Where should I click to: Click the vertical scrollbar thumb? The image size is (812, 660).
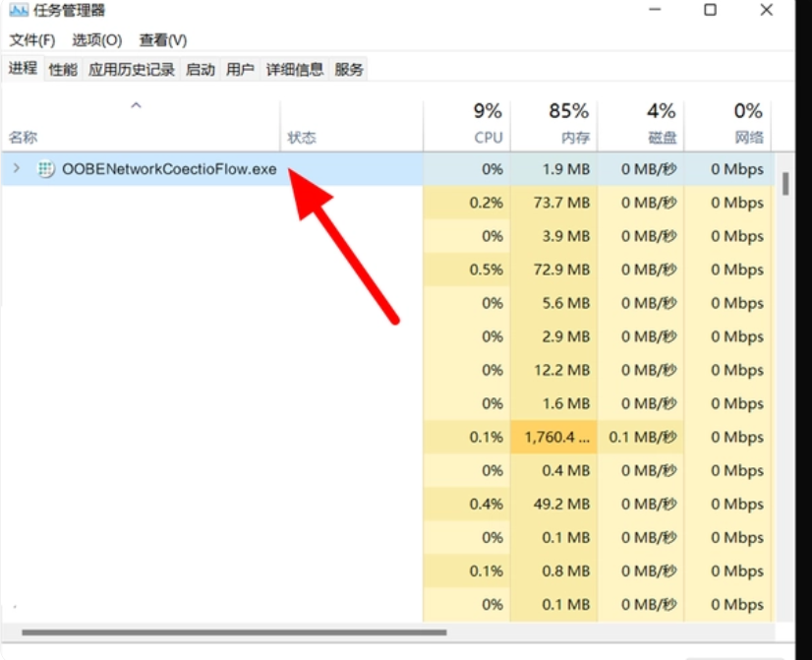[785, 184]
